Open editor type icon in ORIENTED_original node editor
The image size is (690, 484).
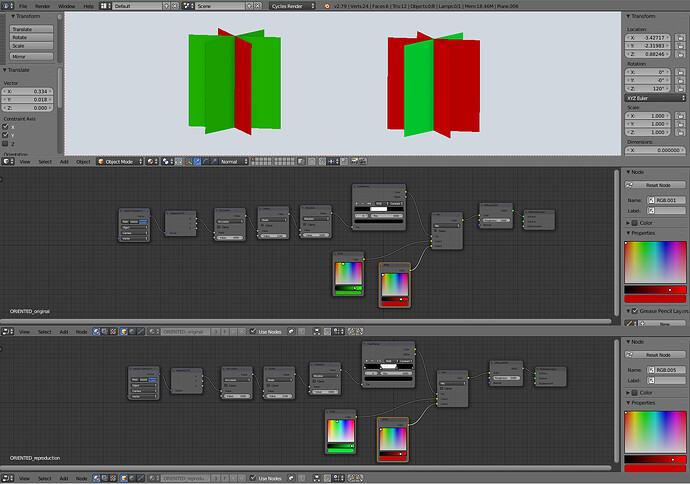(x=7, y=331)
